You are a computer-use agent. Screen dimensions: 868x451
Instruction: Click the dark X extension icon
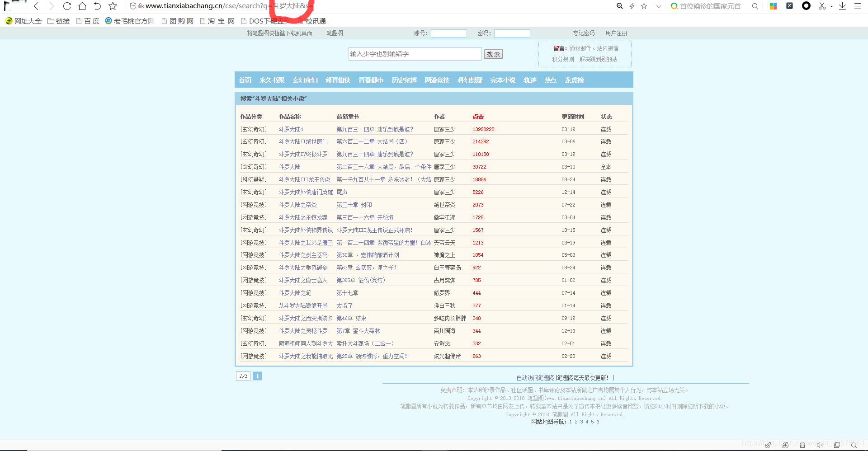point(789,6)
